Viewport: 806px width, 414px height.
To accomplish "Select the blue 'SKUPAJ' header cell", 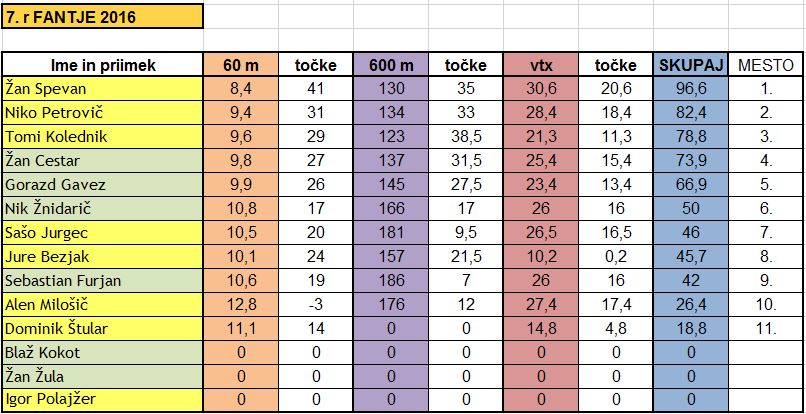I will pyautogui.click(x=691, y=65).
